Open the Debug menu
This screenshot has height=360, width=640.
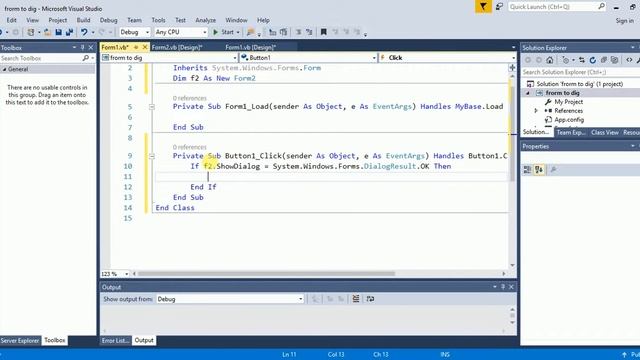point(108,20)
